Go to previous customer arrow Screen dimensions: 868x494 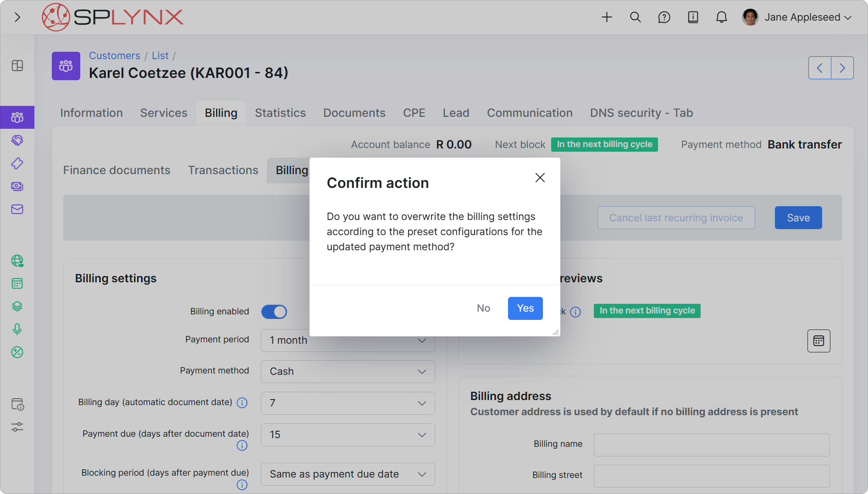pyautogui.click(x=820, y=68)
